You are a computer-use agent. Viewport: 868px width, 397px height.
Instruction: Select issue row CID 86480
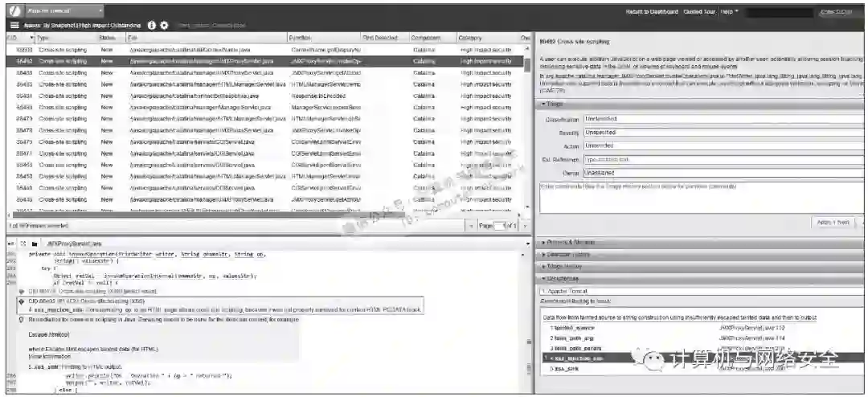pos(264,108)
